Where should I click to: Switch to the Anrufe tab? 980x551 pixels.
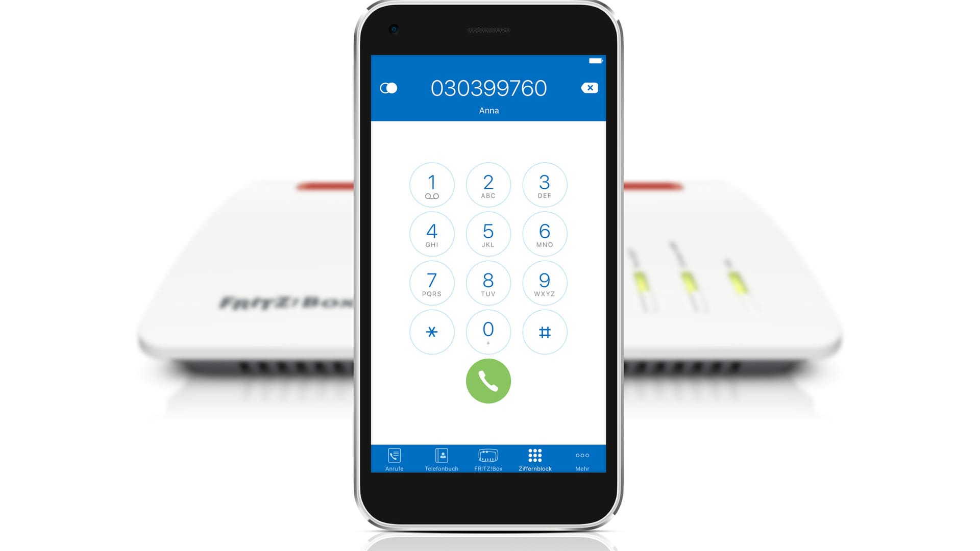pyautogui.click(x=394, y=460)
